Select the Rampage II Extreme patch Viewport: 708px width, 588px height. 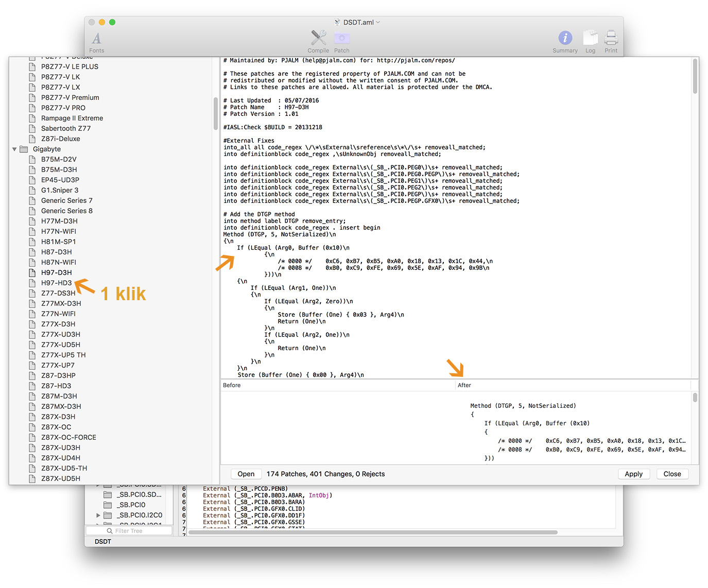(x=72, y=118)
